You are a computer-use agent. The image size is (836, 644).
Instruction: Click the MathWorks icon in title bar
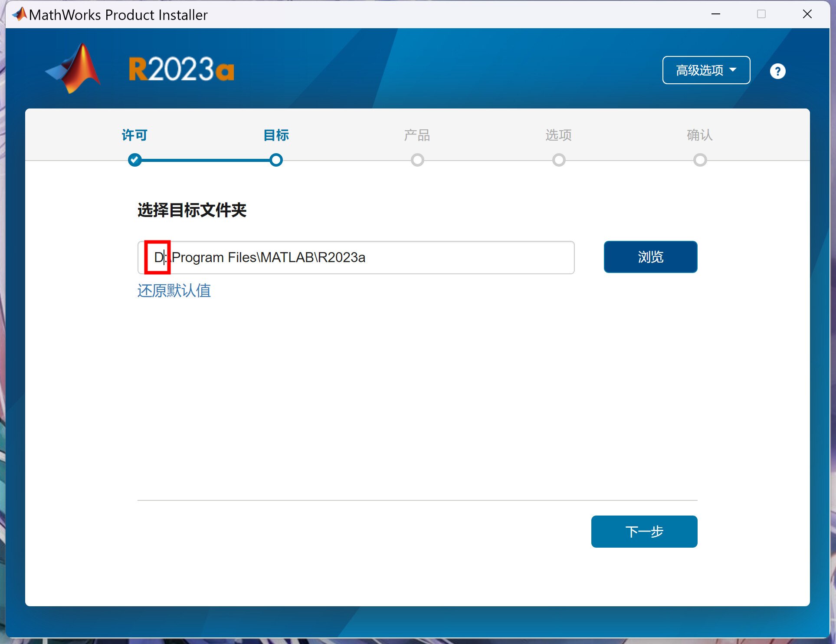tap(20, 14)
